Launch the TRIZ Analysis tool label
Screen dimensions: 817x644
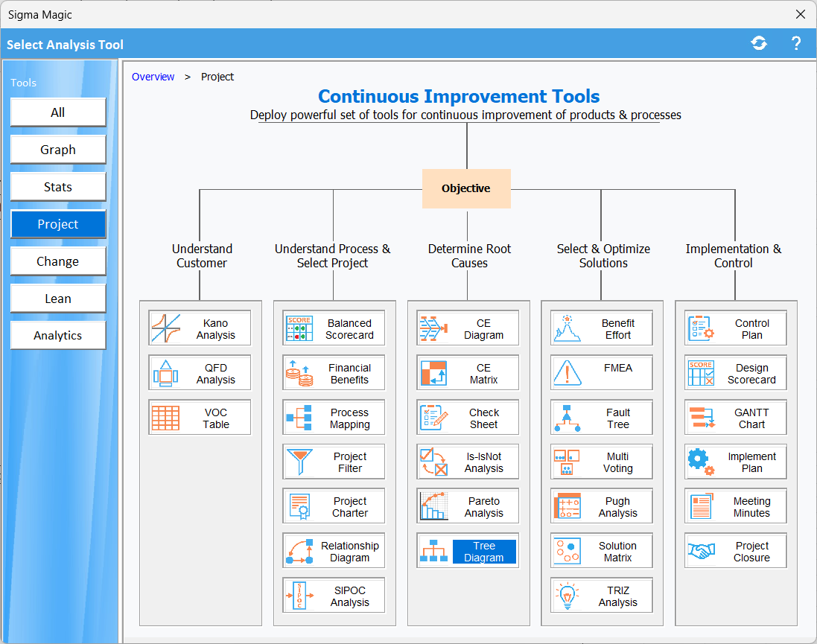click(618, 596)
